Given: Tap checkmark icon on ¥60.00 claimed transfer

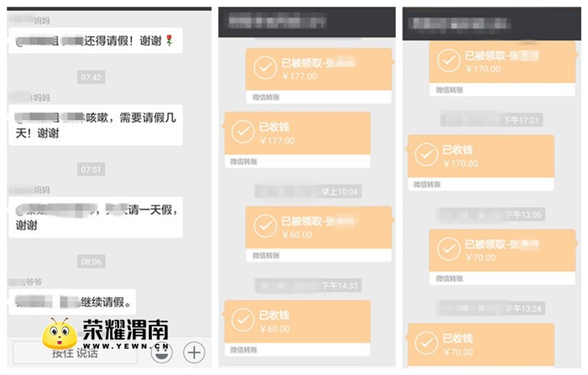Looking at the screenshot, I should pyautogui.click(x=265, y=226).
